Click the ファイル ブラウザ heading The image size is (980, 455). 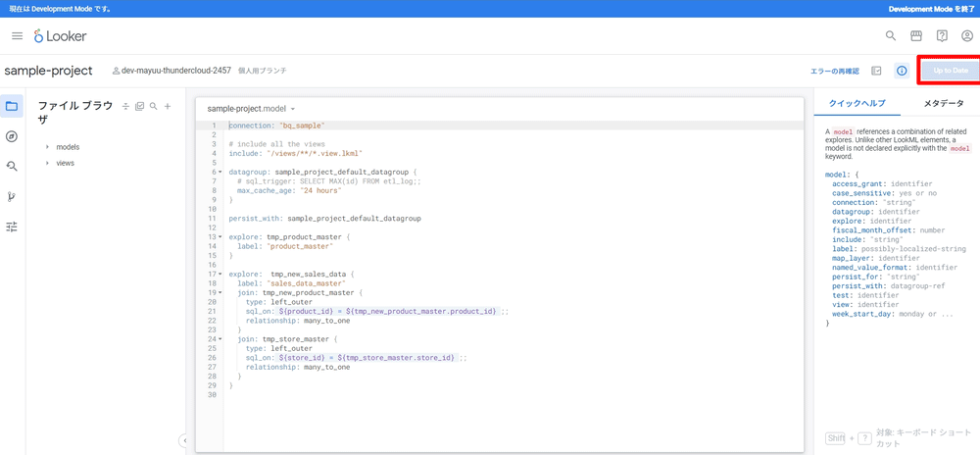[75, 113]
